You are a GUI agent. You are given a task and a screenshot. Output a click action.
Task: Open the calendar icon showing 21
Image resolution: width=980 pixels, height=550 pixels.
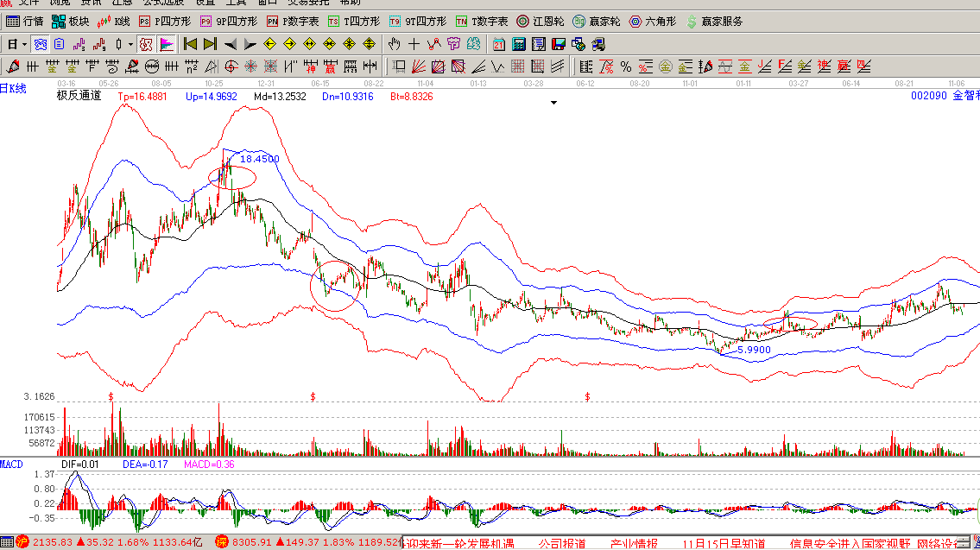pos(500,44)
